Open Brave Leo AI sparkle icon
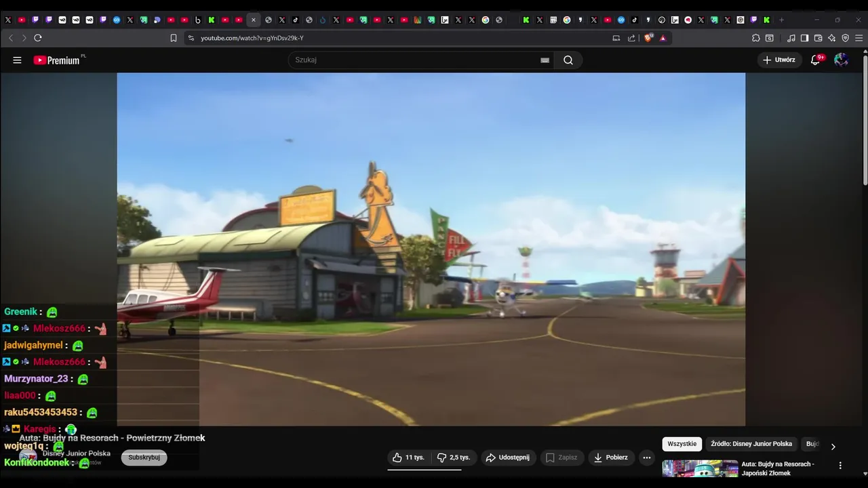This screenshot has height=488, width=868. click(x=832, y=38)
